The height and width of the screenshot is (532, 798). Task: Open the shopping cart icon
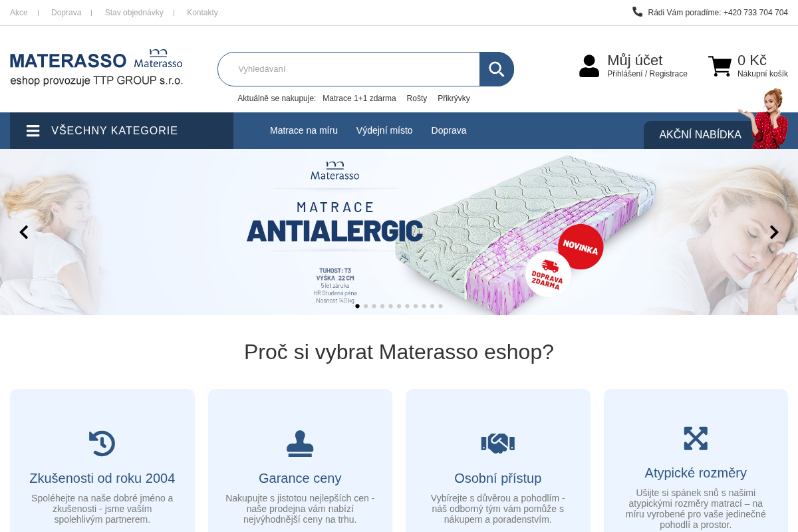pos(720,66)
